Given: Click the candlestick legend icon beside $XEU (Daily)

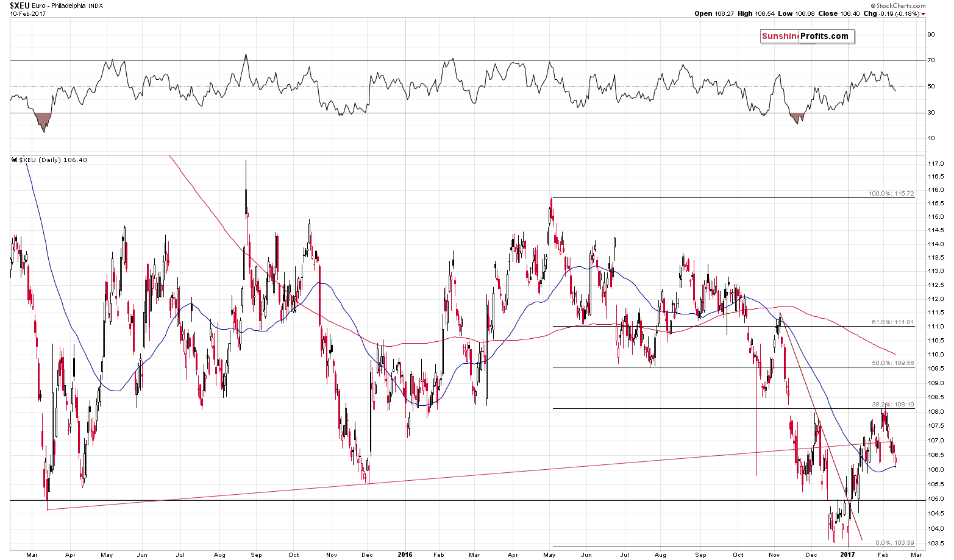Looking at the screenshot, I should pyautogui.click(x=14, y=160).
